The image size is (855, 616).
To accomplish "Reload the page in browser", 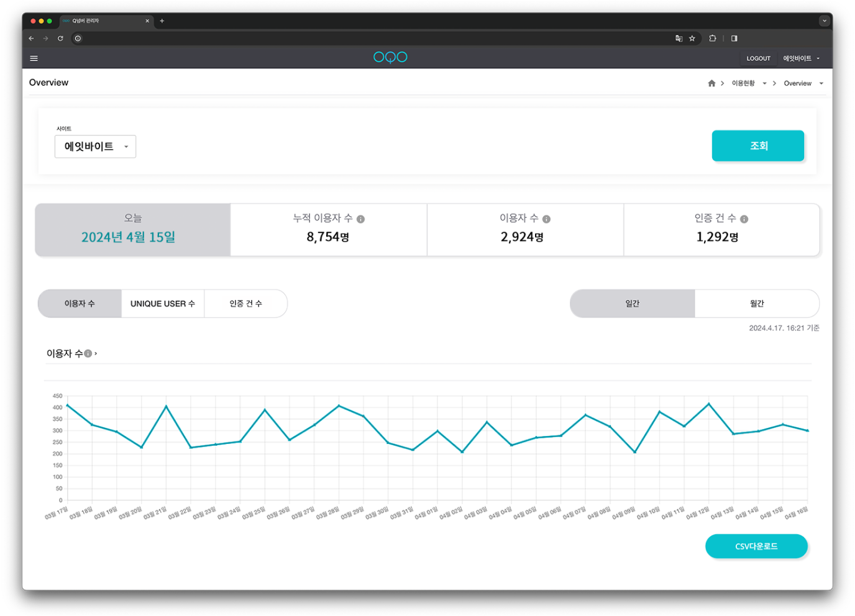I will pos(60,38).
